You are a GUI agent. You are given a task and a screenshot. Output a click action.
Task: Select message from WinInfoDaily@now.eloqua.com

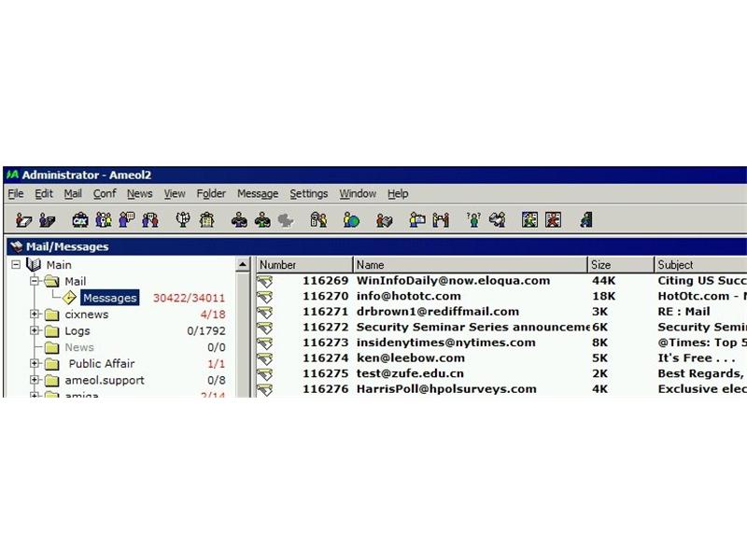click(x=502, y=281)
